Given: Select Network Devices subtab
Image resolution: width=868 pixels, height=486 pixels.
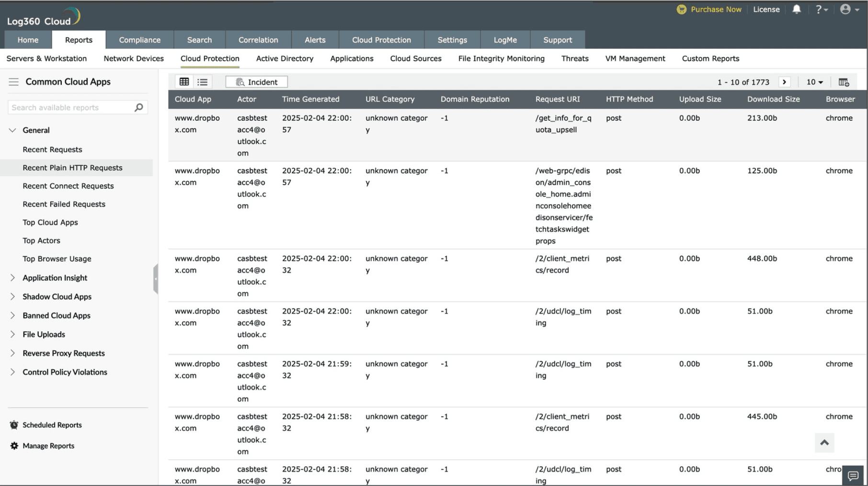Looking at the screenshot, I should (134, 58).
